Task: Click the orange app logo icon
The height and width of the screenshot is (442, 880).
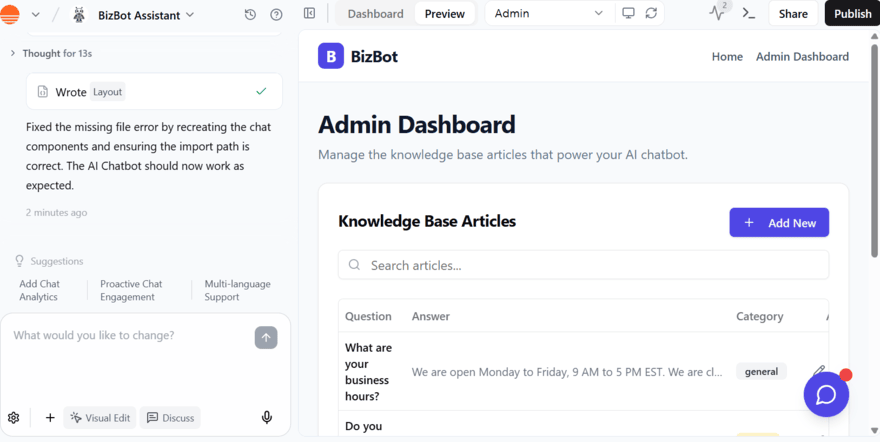Action: [10, 14]
